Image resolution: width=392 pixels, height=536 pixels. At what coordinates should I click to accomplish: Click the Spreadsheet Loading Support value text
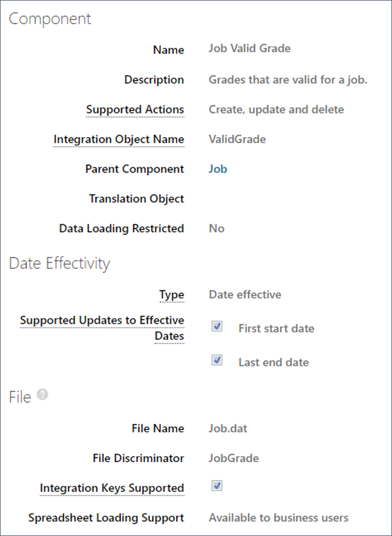pos(279,518)
